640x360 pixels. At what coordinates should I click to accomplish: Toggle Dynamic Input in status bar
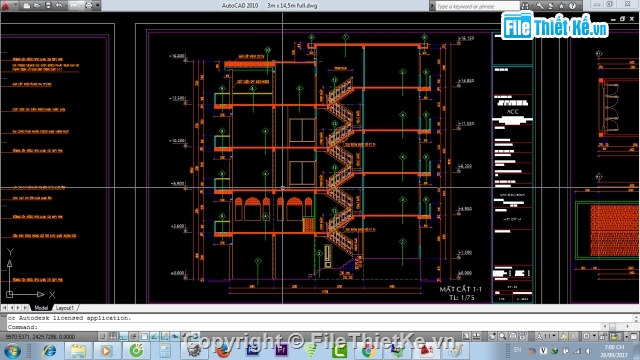point(175,336)
